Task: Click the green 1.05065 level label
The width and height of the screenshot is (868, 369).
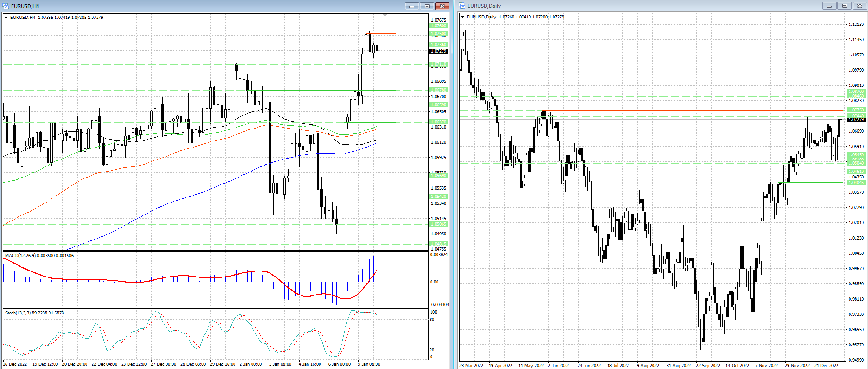Action: point(439,224)
